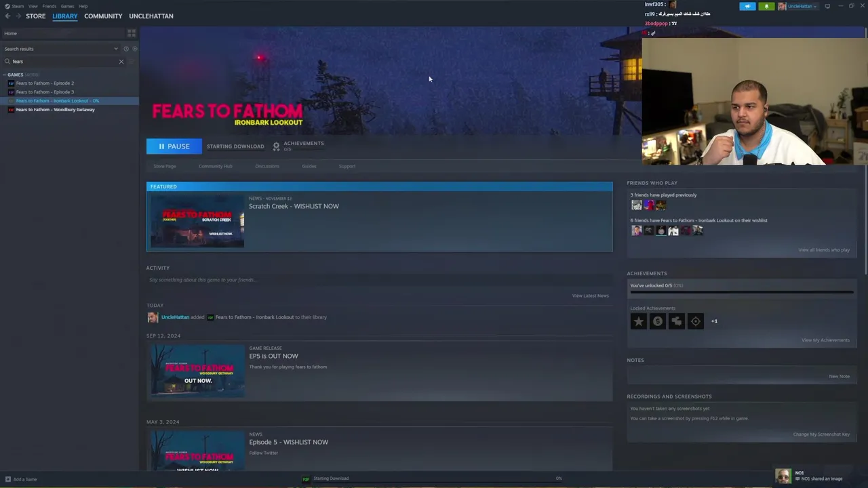868x488 pixels.
Task: Open the UncleHattan account dropdown
Action: click(801, 6)
